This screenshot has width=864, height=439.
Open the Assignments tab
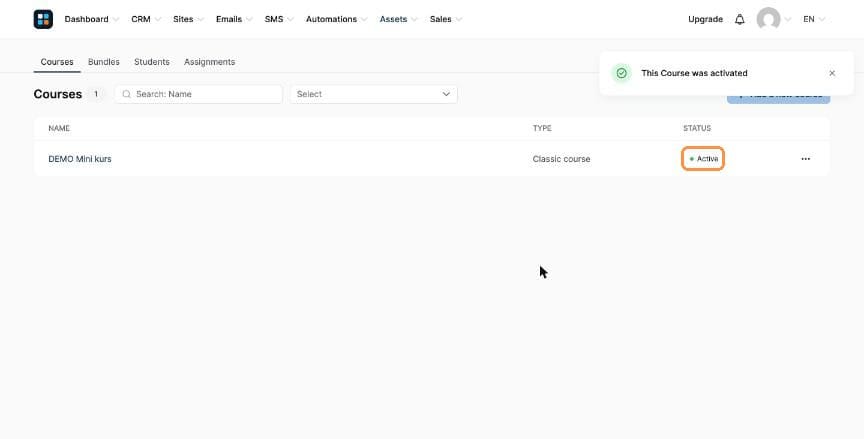click(x=209, y=62)
